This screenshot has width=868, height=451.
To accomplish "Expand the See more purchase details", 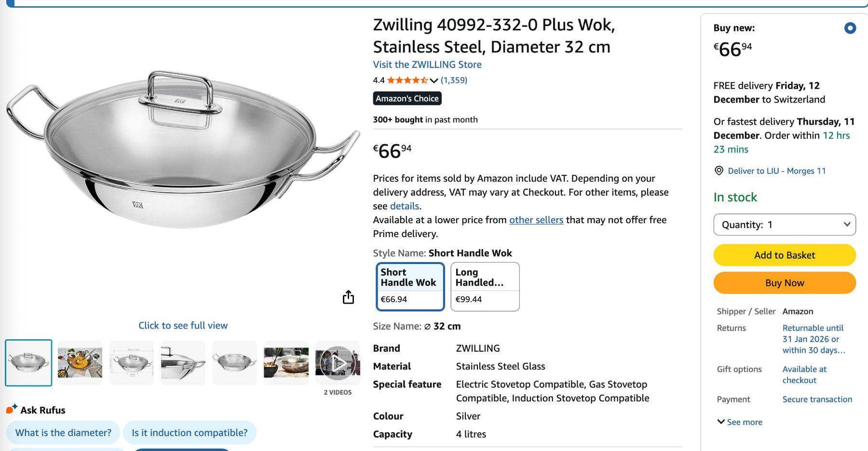I will click(x=743, y=422).
